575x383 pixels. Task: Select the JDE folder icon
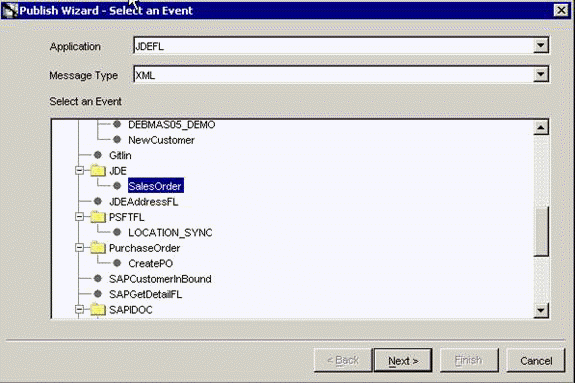(98, 171)
